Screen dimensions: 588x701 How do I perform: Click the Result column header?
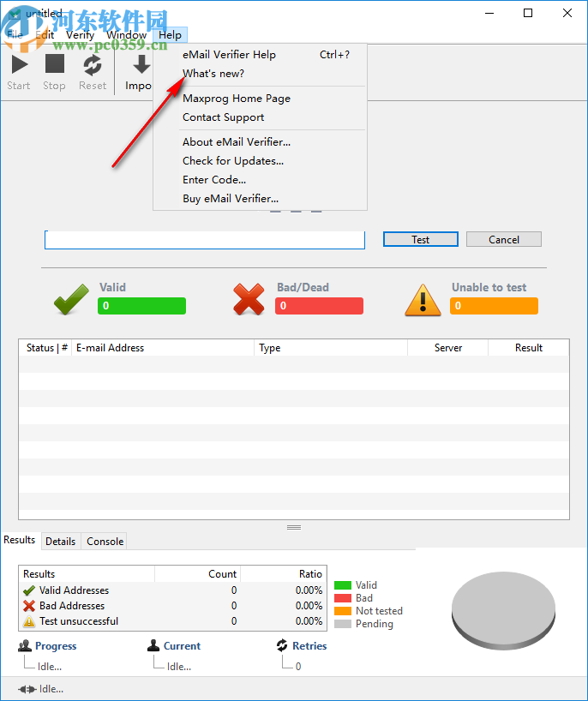coord(529,348)
